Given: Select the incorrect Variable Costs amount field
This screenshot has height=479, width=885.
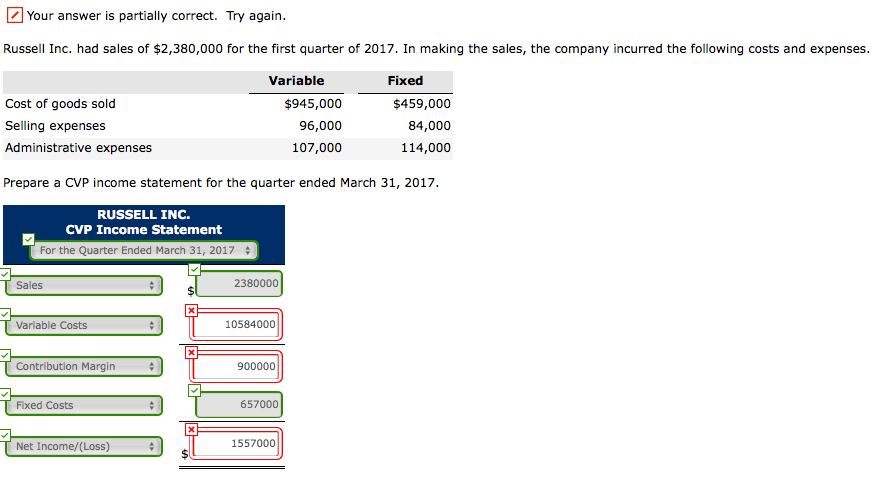Looking at the screenshot, I should [239, 324].
